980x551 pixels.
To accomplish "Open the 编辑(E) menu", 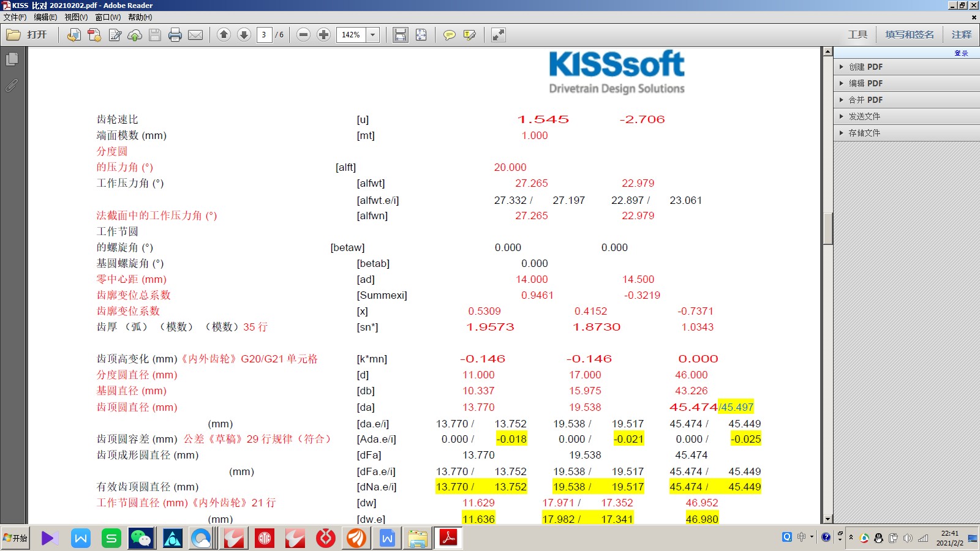I will pos(45,17).
